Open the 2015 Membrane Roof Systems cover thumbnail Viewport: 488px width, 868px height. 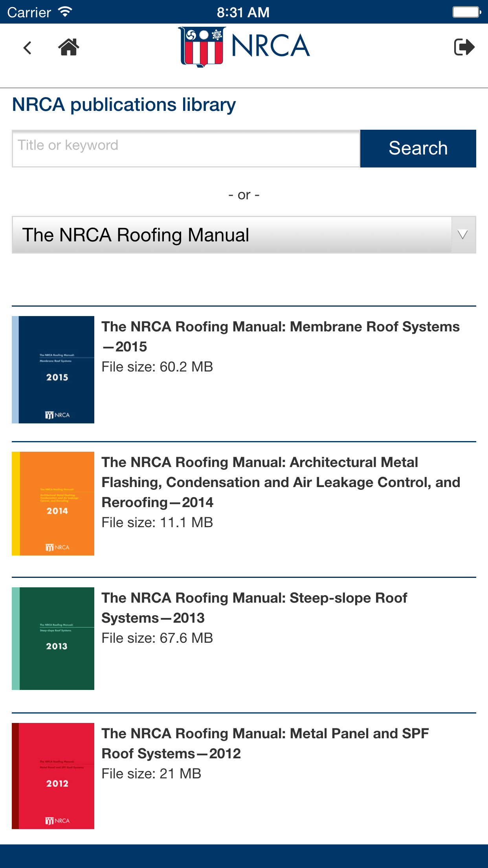53,370
